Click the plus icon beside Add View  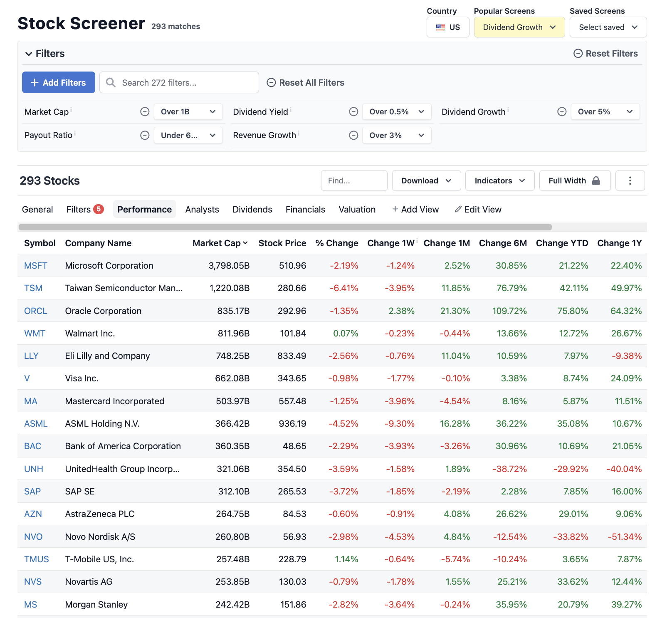point(395,209)
